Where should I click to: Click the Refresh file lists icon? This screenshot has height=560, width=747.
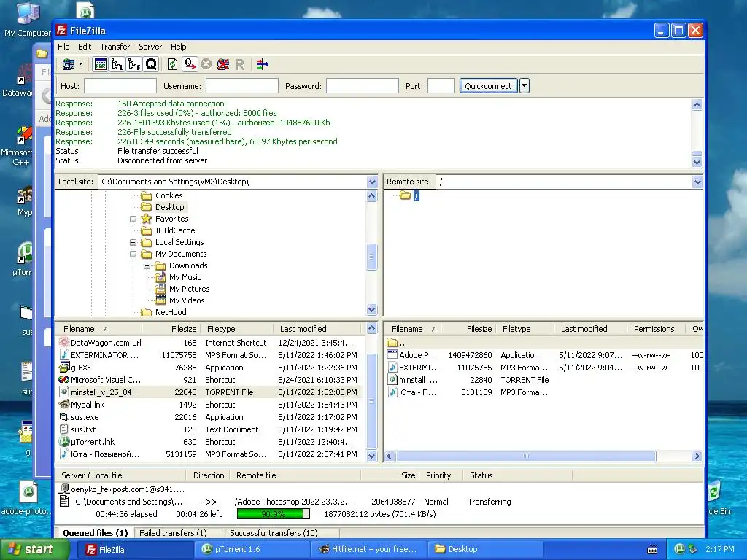172,64
